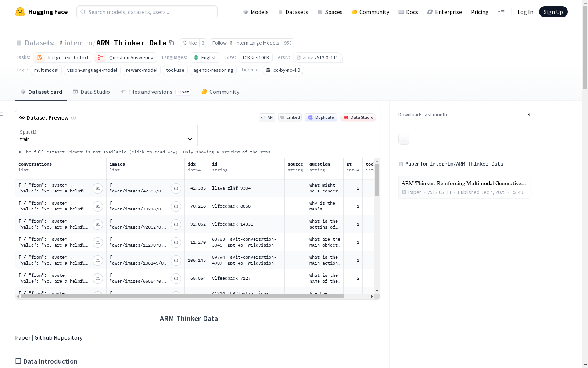Open the internlm organization link
Screen dimensions: 588x368
click(x=78, y=43)
